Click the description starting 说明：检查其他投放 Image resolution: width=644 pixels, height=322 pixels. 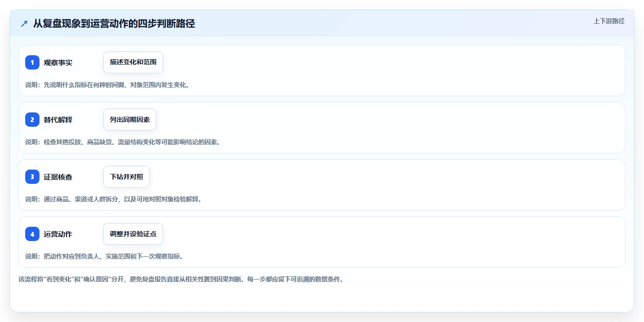[x=124, y=142]
